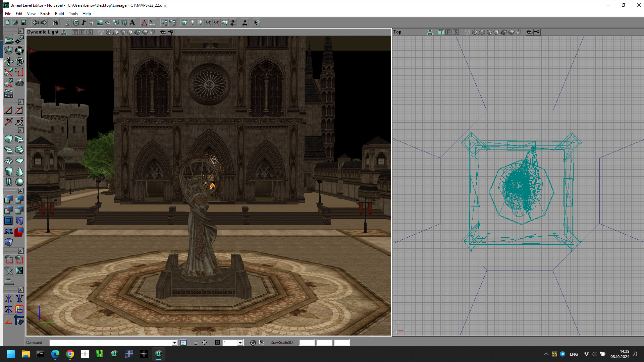Image resolution: width=644 pixels, height=362 pixels.
Task: Collapse the mirror and align group in toolbox
Action: coord(21,290)
